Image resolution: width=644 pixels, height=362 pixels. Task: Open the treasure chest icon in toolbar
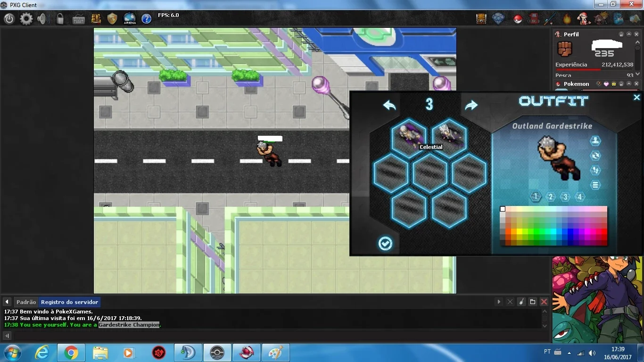[481, 19]
